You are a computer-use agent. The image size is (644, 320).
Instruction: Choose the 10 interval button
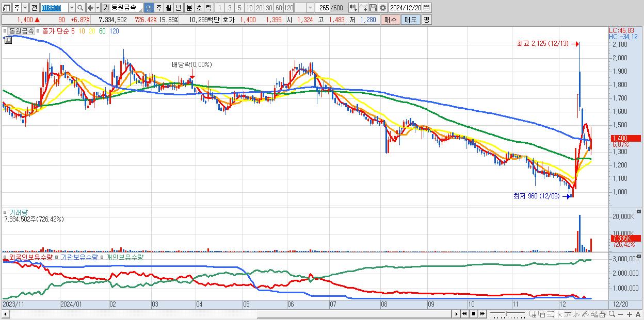click(x=249, y=8)
